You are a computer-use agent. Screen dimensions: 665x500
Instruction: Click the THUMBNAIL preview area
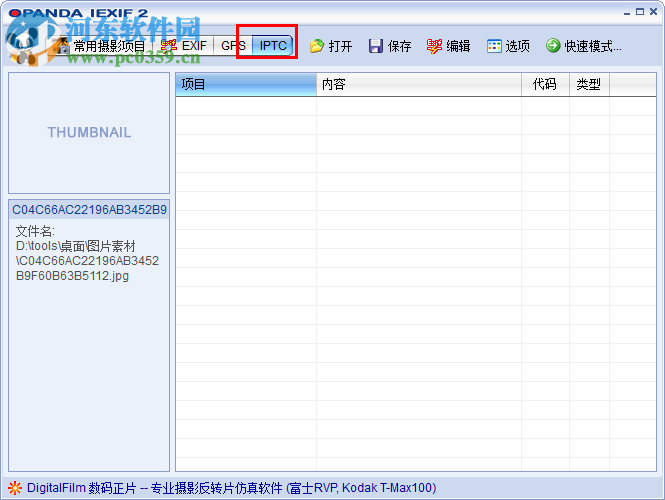coord(89,133)
